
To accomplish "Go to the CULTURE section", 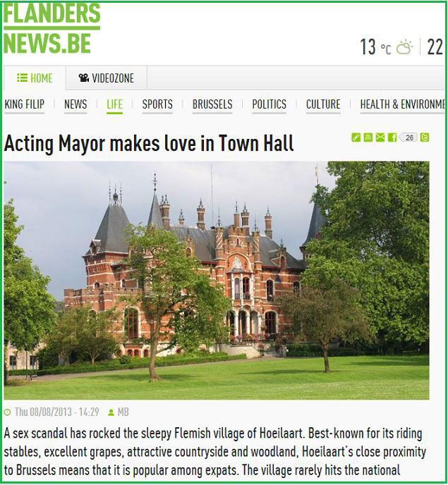I will coord(323,104).
